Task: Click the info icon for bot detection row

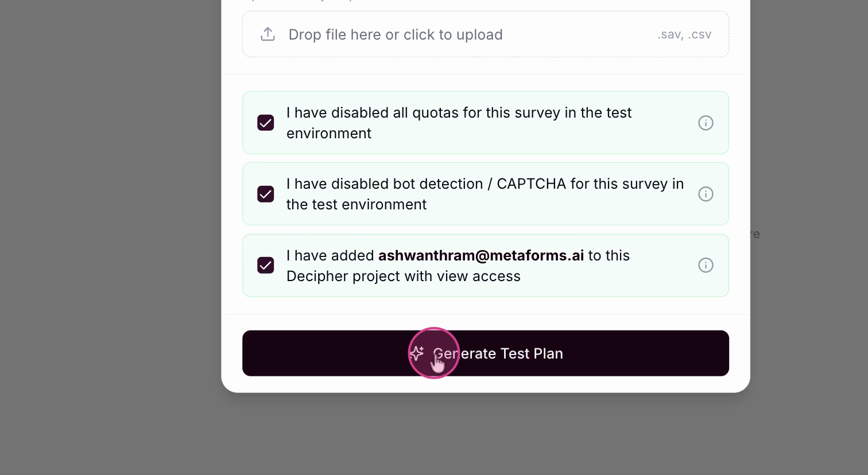Action: point(706,194)
